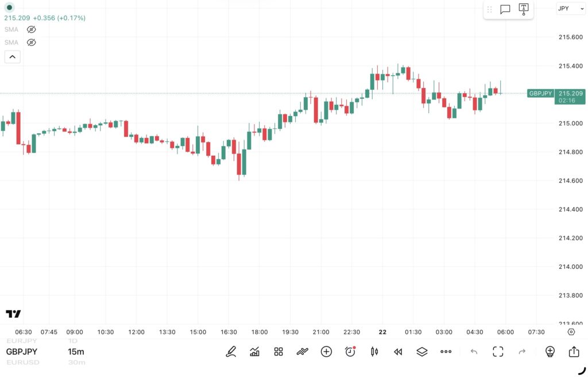Screen dimensions: 588x377
Task: Open the more options ellipsis menu
Action: click(446, 352)
